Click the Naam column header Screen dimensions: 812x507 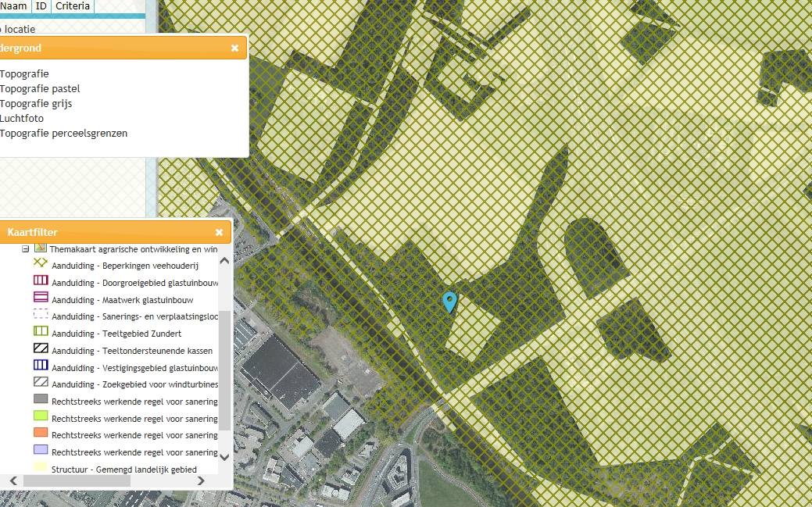tap(13, 6)
